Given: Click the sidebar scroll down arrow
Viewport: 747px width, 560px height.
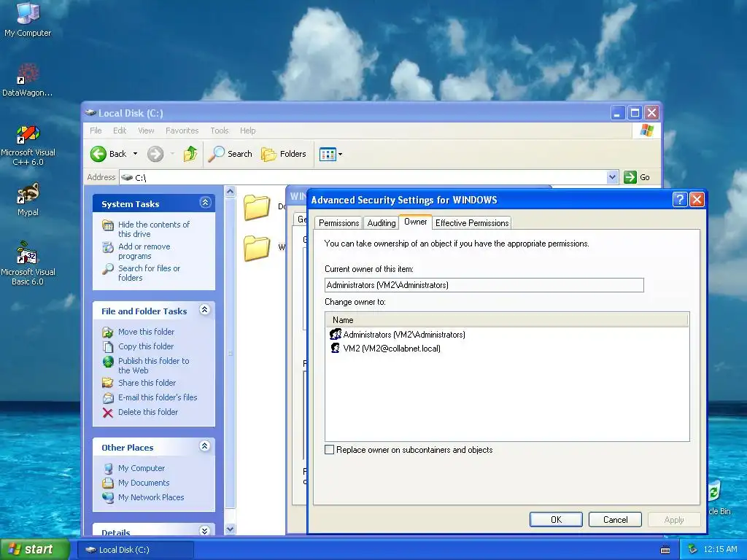Looking at the screenshot, I should pyautogui.click(x=230, y=529).
